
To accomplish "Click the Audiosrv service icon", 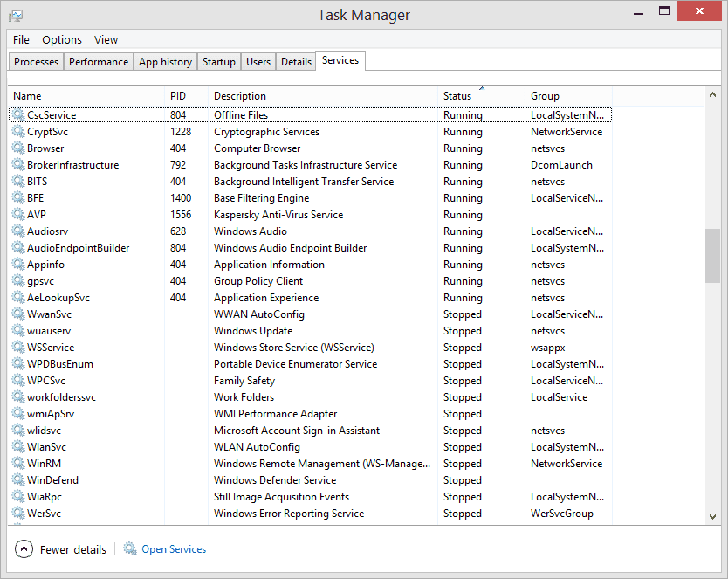I will [x=17, y=231].
